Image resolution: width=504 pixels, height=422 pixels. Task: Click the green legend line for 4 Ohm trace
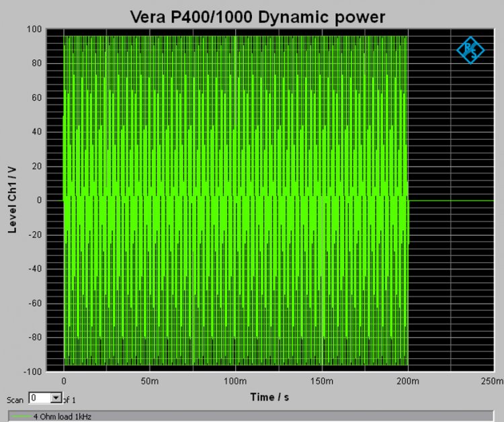(22, 417)
